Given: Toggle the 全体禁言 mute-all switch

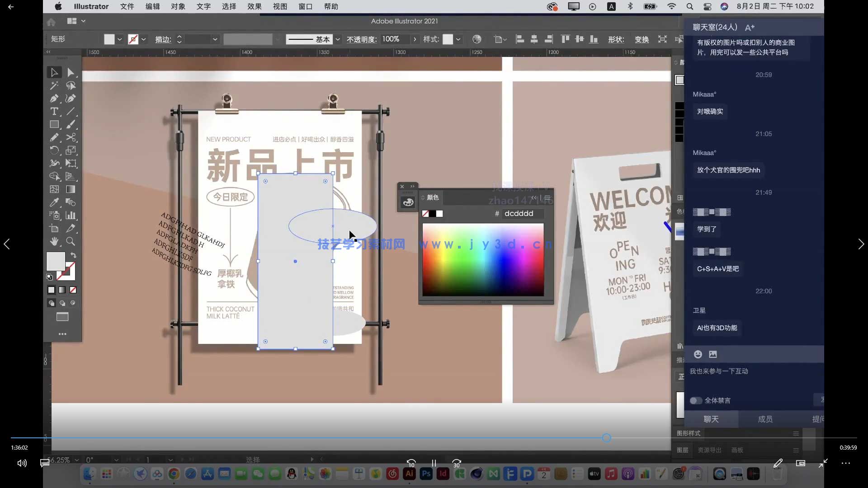Looking at the screenshot, I should coord(696,400).
